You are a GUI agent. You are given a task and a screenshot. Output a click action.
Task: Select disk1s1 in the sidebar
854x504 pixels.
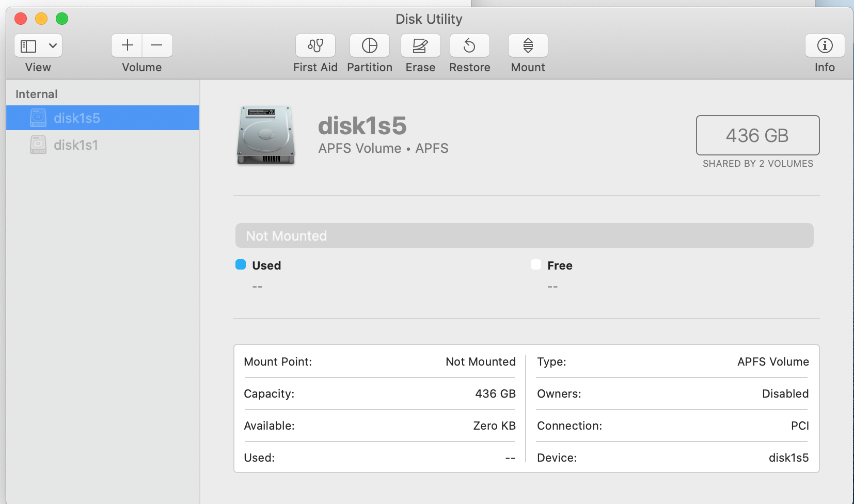click(x=103, y=145)
